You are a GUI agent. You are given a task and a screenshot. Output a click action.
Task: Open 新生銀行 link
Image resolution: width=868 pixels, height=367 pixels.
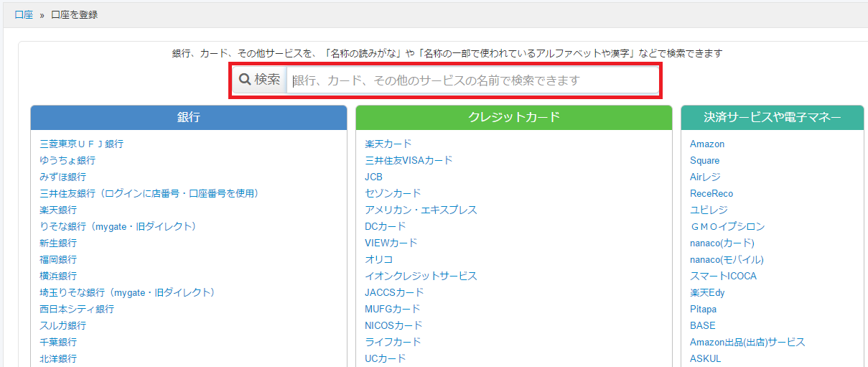[x=58, y=243]
